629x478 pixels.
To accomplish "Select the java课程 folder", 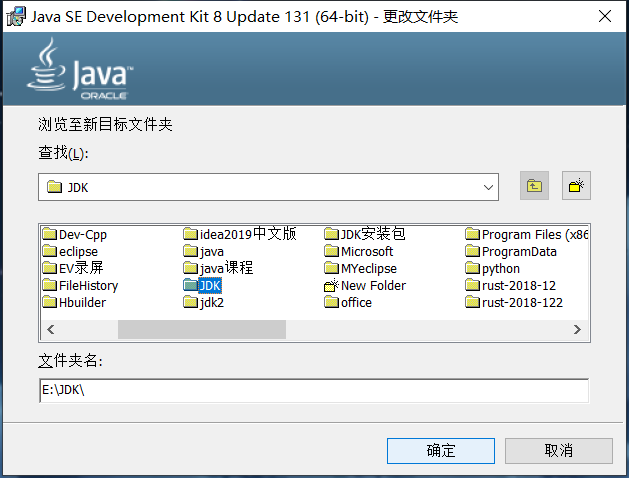I will (x=218, y=268).
